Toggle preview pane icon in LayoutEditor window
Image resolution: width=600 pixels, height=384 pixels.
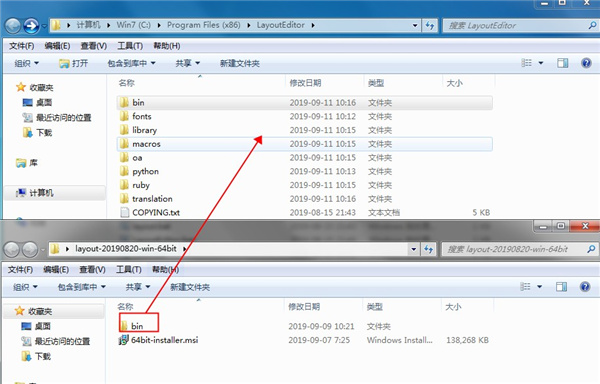tap(562, 63)
